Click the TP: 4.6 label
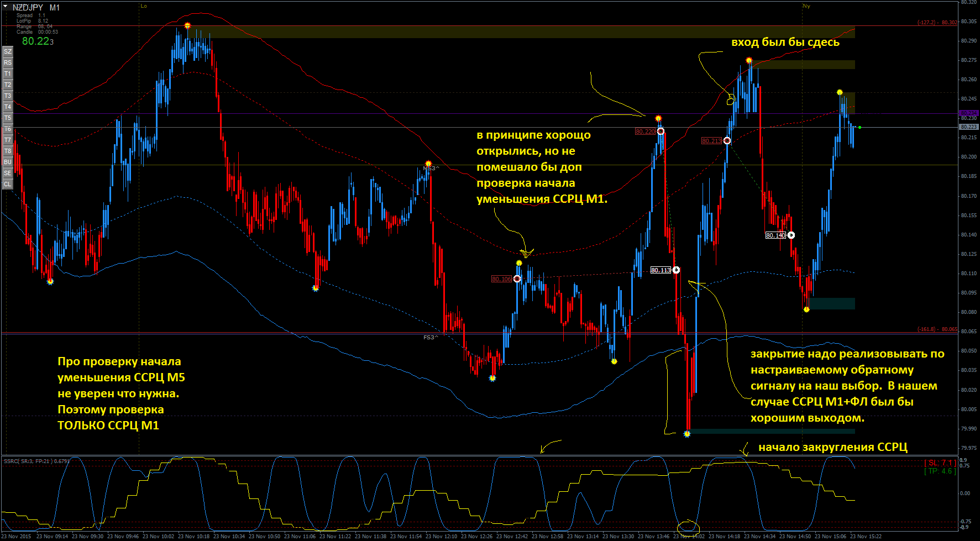The width and height of the screenshot is (980, 541). click(x=940, y=471)
